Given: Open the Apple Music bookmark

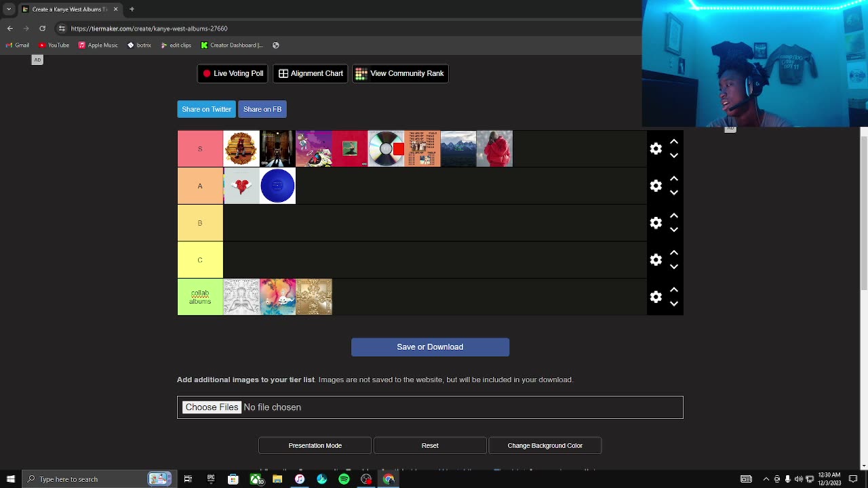Looking at the screenshot, I should tap(98, 45).
